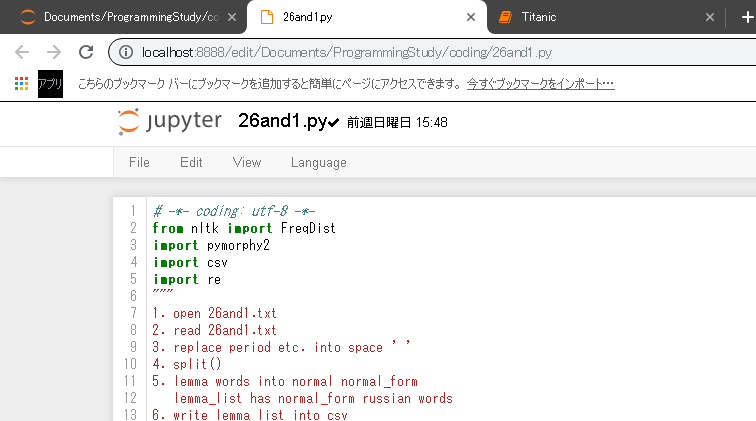Click '6. write lemma list into csv' line
Image resolution: width=756 pixels, height=421 pixels.
click(250, 415)
